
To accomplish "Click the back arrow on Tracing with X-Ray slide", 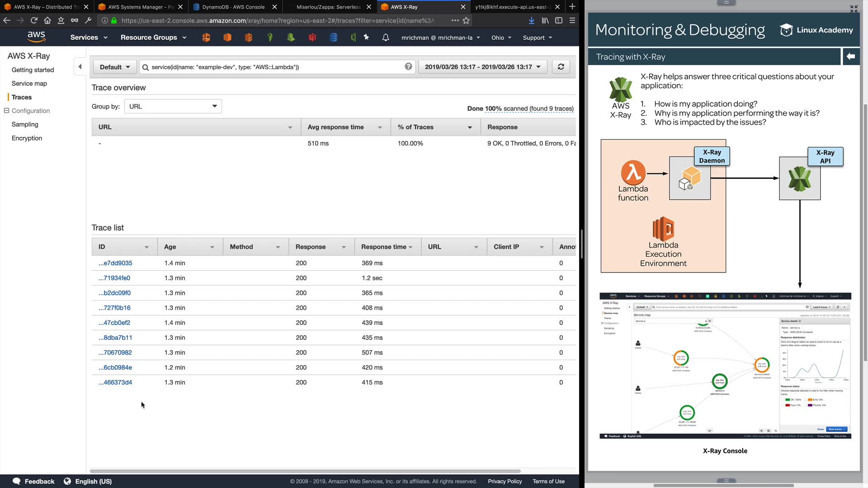I will pos(850,56).
